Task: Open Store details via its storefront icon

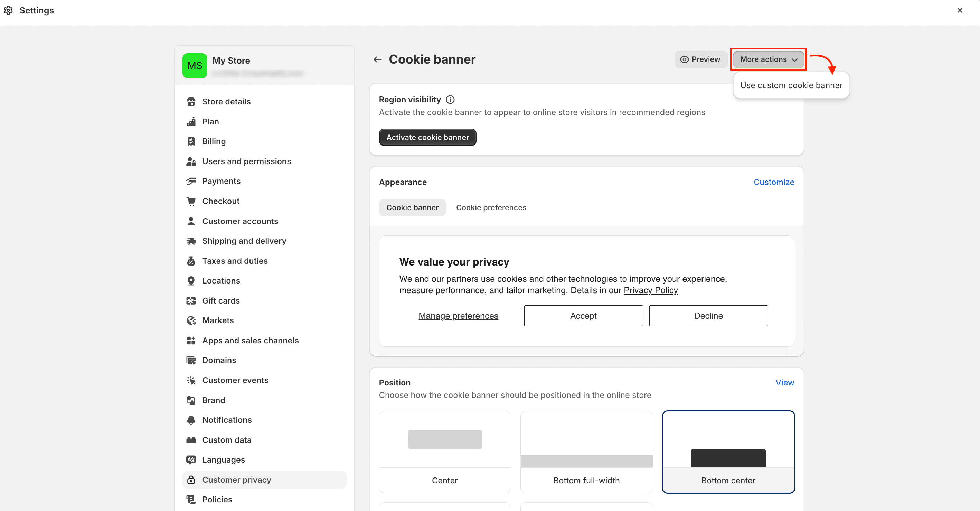Action: [x=191, y=102]
